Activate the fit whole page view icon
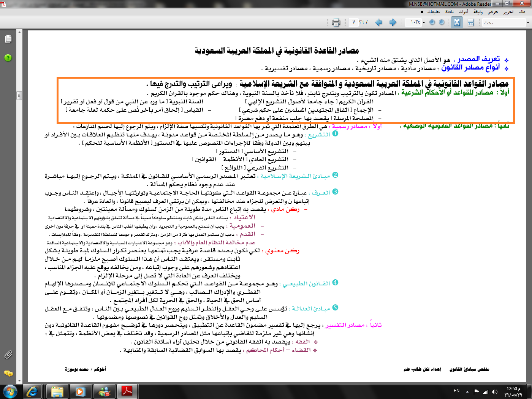Viewport: 532px width, 399px height. pos(457,22)
